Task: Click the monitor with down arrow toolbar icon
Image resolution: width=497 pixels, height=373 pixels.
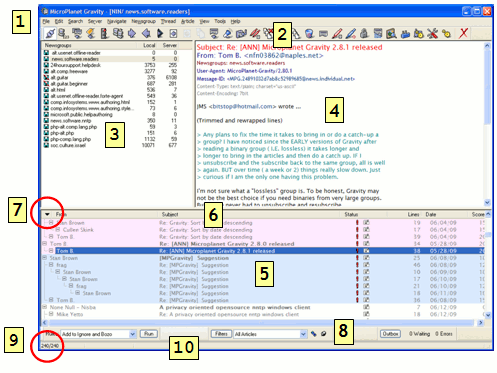Action: 214,33
